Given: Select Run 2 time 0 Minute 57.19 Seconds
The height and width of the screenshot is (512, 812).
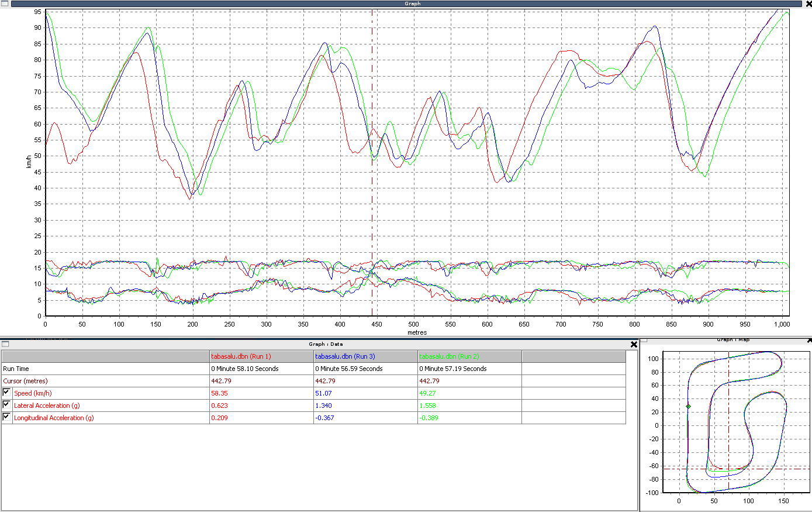Looking at the screenshot, I should pyautogui.click(x=453, y=369).
